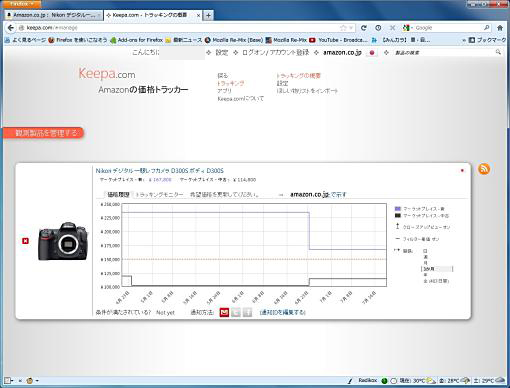Screen dimensions: 510x388
Task: Toggle マーケットプレイス中古 black legend swatch
Action: [397, 216]
